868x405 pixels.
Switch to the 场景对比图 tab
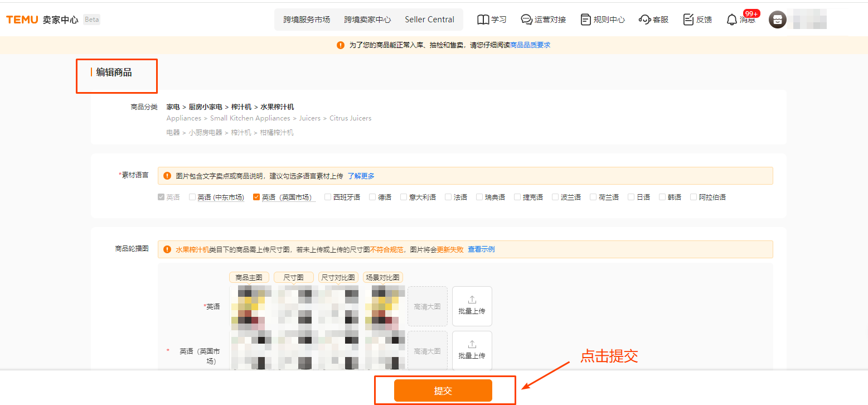[x=383, y=277]
